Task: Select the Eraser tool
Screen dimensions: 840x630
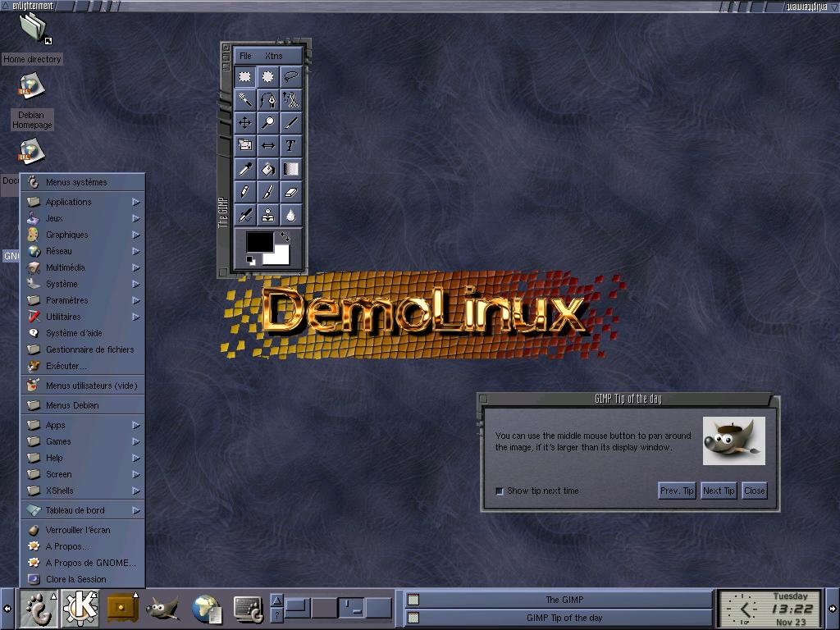Action: click(291, 192)
